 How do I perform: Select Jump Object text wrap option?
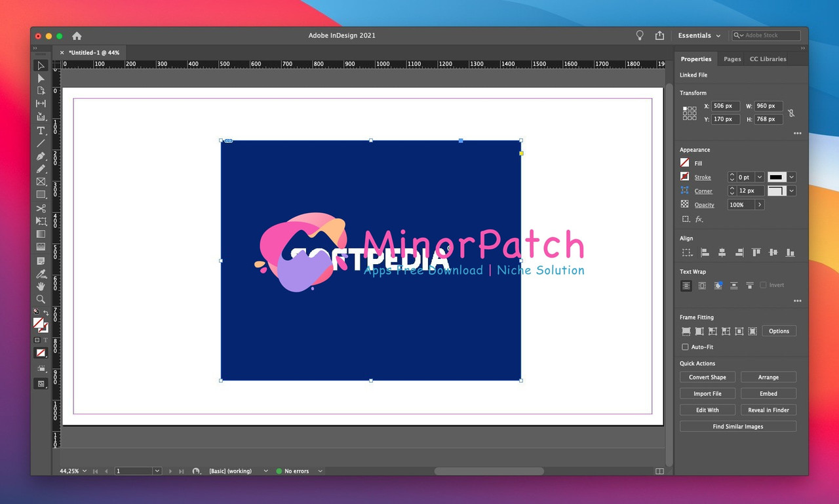(x=733, y=286)
